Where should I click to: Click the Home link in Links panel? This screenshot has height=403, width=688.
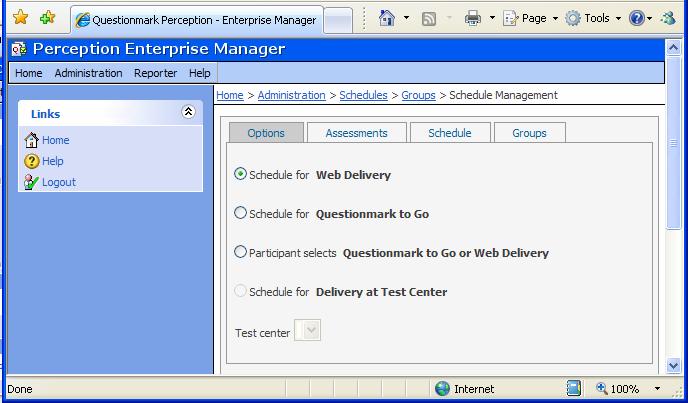click(55, 140)
